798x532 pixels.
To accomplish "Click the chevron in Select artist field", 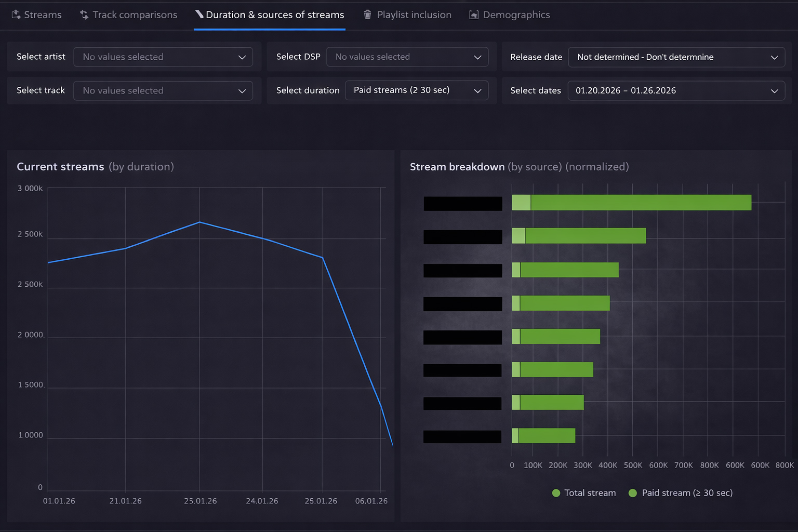I will click(242, 57).
